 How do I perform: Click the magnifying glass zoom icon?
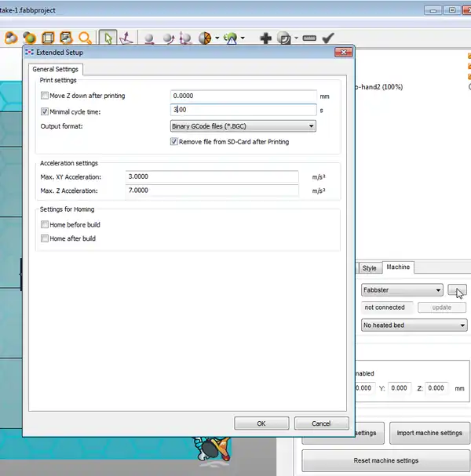click(84, 38)
